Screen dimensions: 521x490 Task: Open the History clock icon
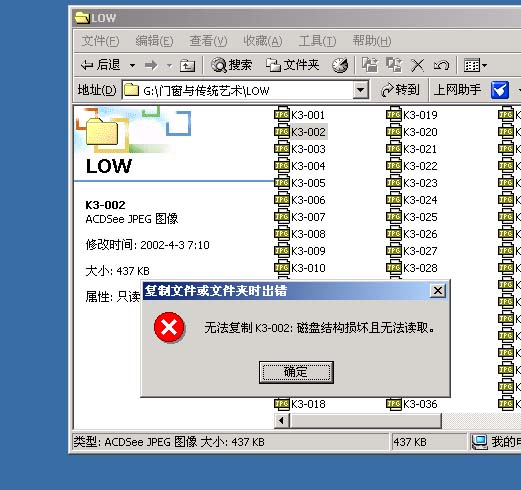pos(340,65)
